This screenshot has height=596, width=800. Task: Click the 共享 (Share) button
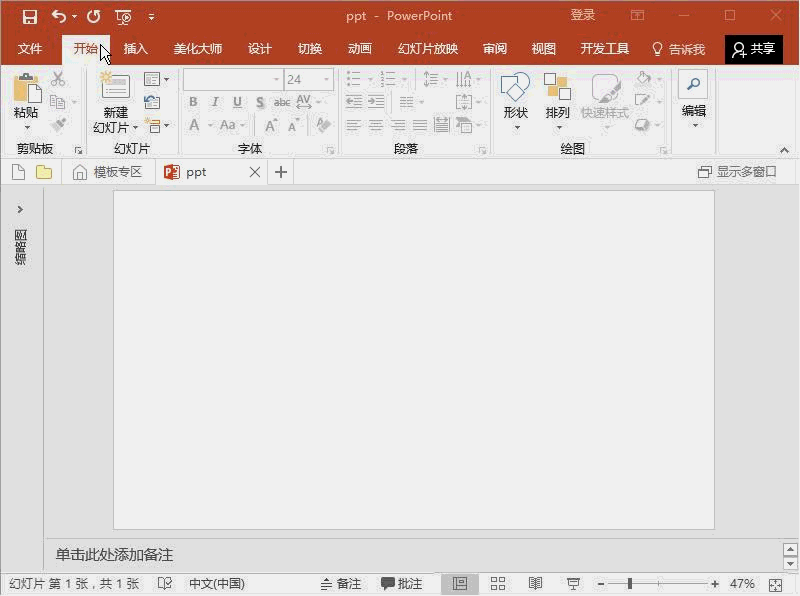753,49
